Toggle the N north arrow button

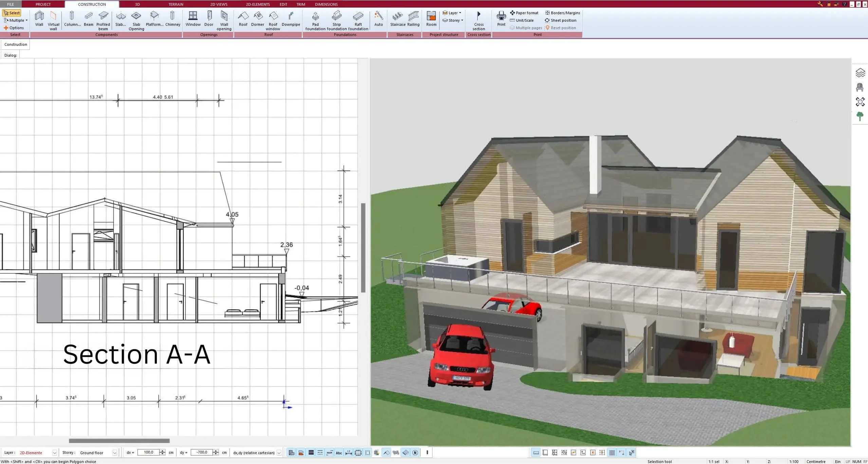coord(415,452)
